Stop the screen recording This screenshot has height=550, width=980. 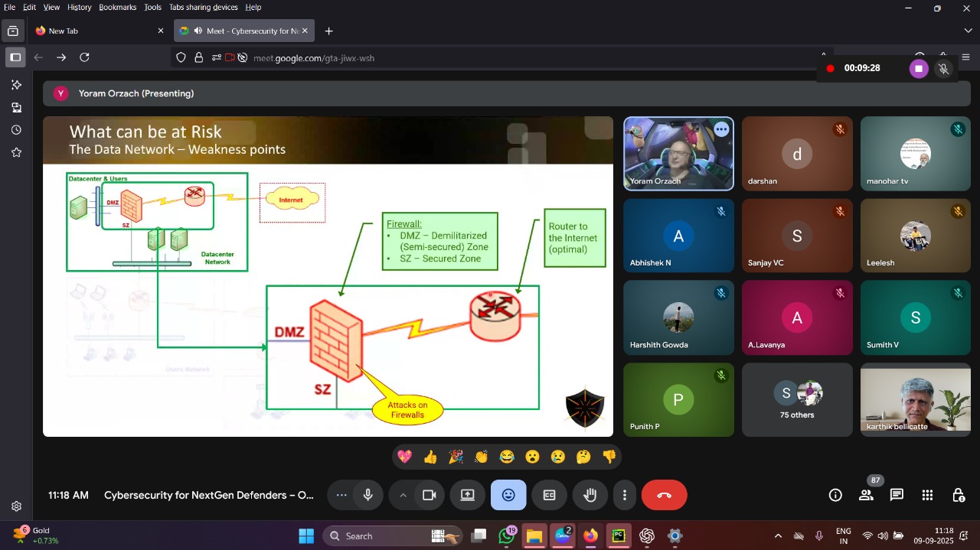[919, 69]
